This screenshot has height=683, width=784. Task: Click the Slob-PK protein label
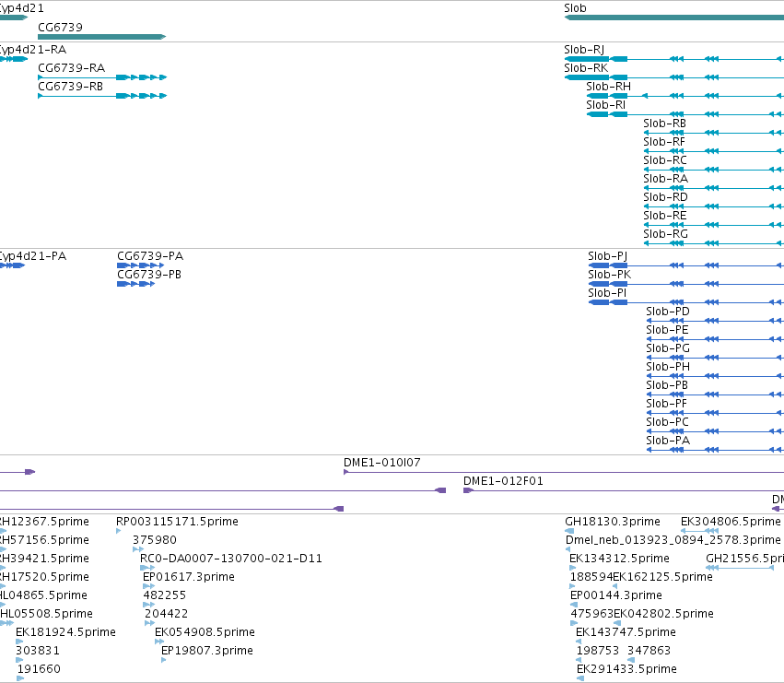[610, 275]
